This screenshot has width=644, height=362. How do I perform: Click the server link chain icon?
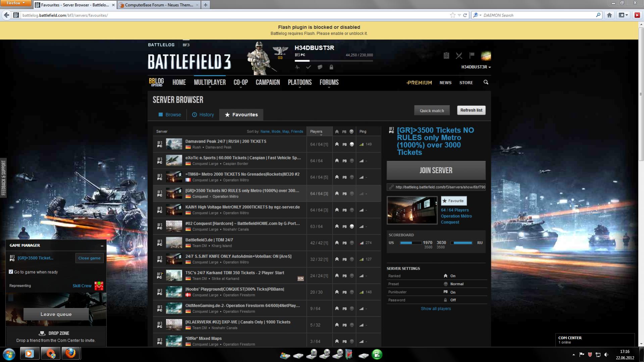pyautogui.click(x=391, y=187)
